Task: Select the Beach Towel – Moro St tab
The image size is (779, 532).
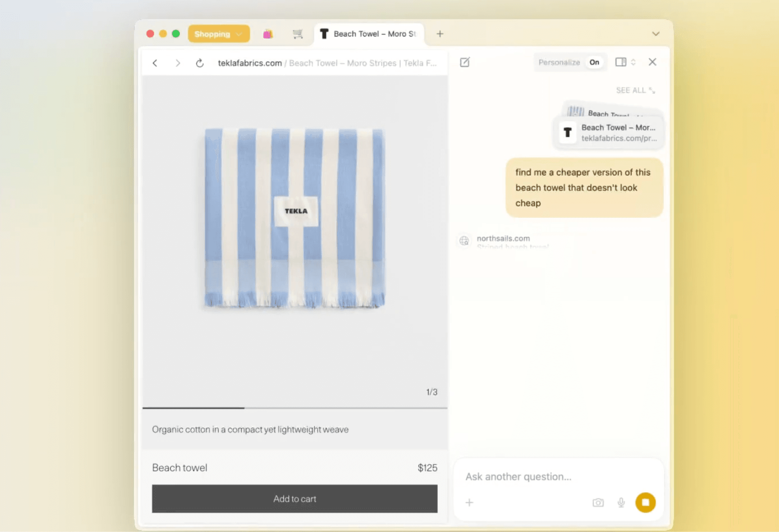Action: coord(369,34)
